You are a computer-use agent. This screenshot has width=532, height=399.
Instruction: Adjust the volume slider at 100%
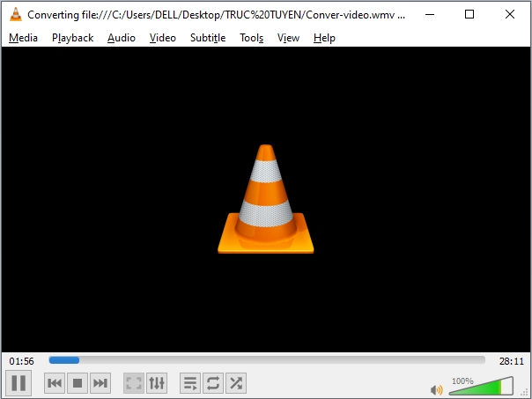[x=481, y=386]
